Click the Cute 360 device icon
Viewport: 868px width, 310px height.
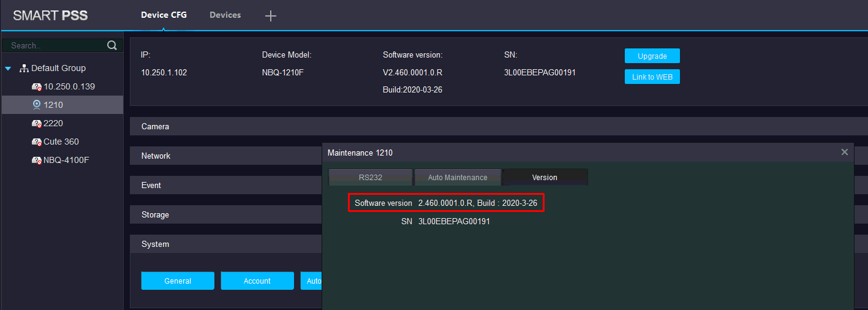click(x=36, y=142)
